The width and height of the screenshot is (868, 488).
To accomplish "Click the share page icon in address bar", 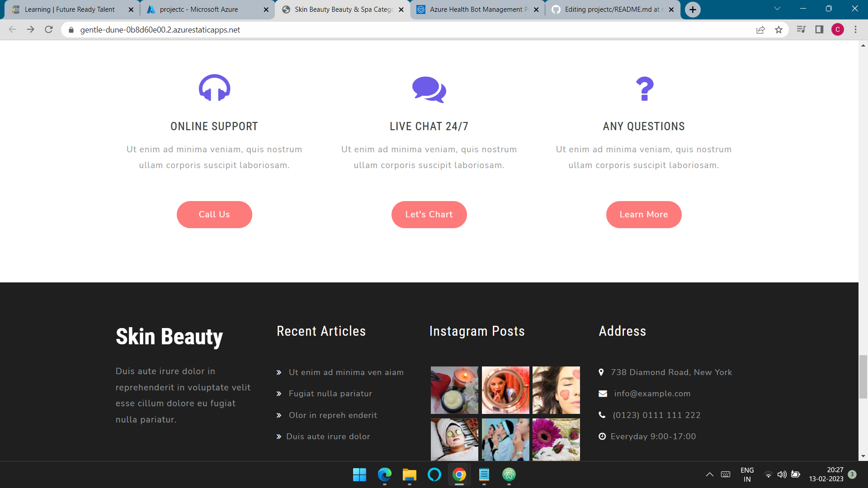I will [760, 30].
